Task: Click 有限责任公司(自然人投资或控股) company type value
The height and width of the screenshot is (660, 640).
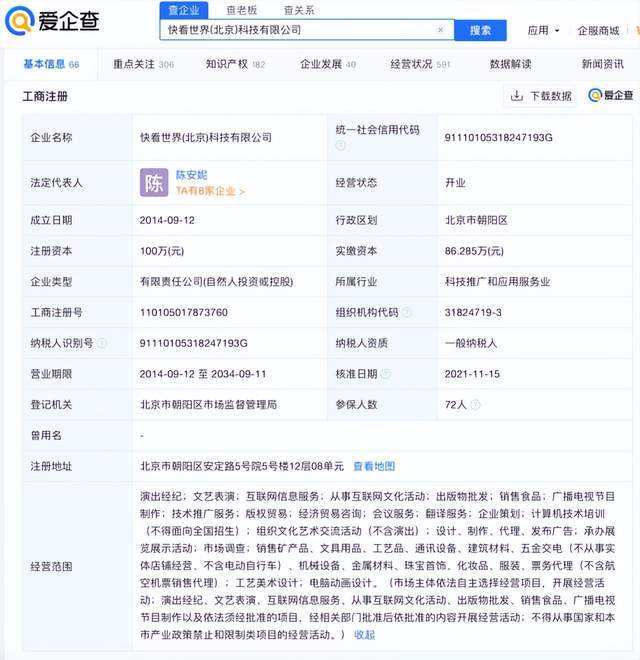Action: pyautogui.click(x=216, y=282)
